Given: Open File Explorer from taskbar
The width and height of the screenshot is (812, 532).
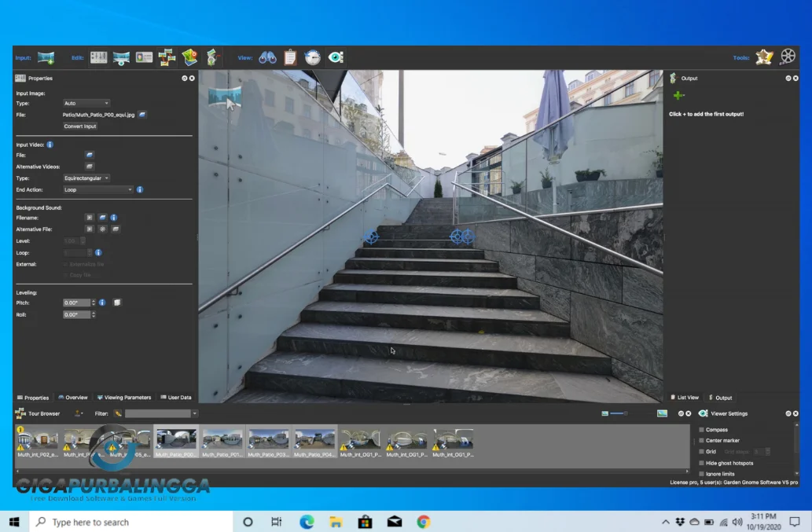Looking at the screenshot, I should click(x=336, y=522).
